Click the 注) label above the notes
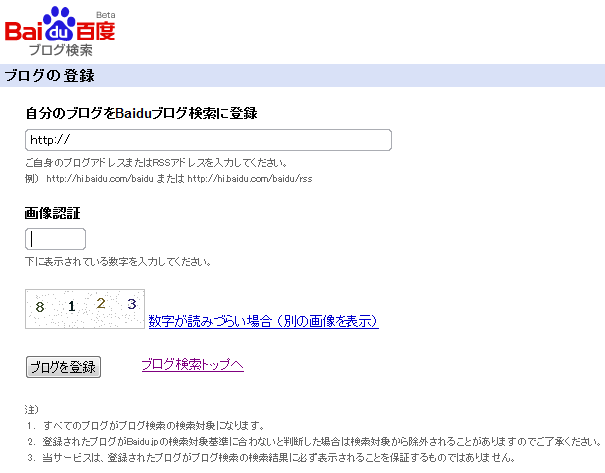The height and width of the screenshot is (473, 605). [x=32, y=409]
